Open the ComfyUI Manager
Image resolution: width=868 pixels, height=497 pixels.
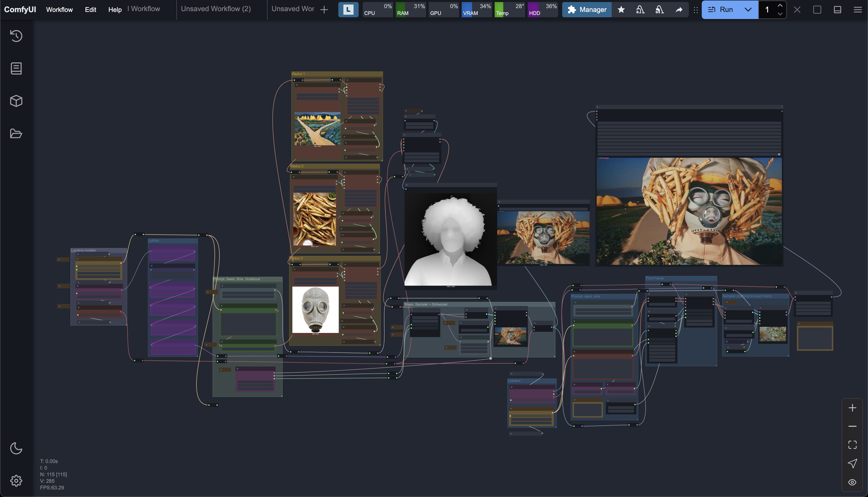pyautogui.click(x=587, y=10)
